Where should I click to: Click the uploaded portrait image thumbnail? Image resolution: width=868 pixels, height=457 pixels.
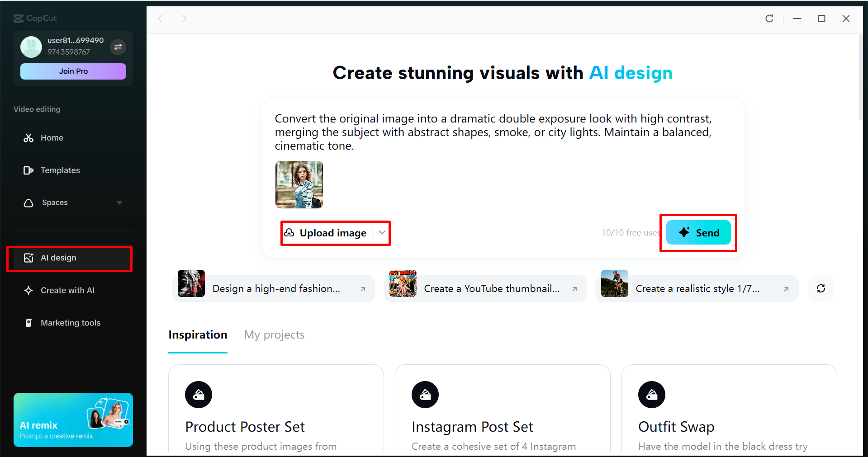click(x=299, y=184)
